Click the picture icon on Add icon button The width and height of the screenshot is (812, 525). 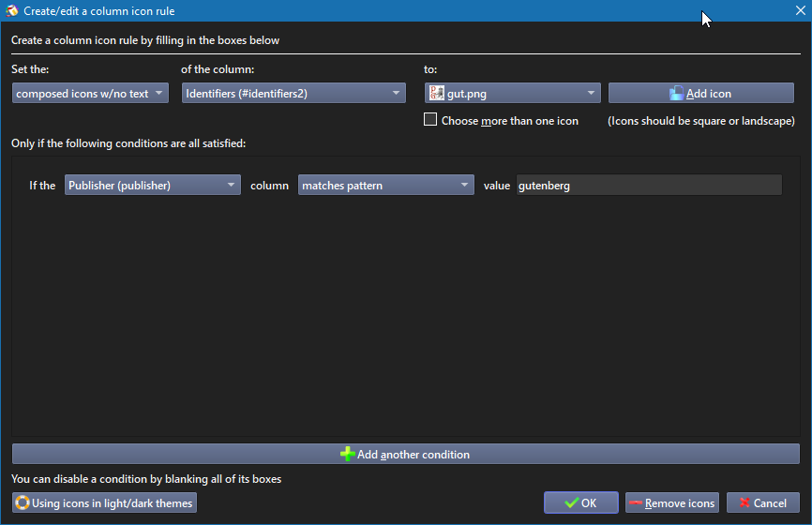pyautogui.click(x=676, y=93)
